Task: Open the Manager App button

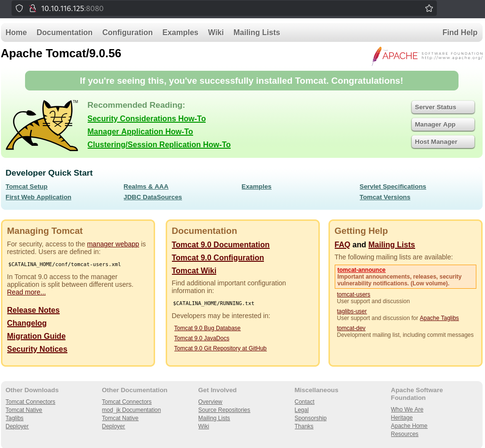Action: pos(443,125)
